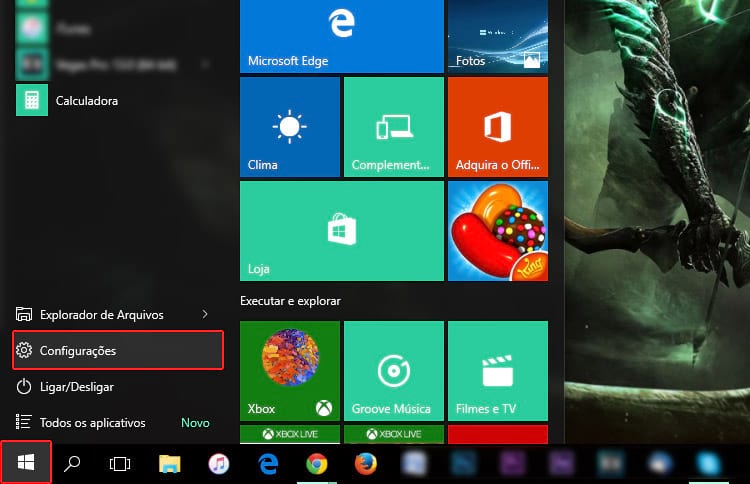Image resolution: width=750 pixels, height=484 pixels.
Task: Open the Loja store tile
Action: (x=342, y=231)
